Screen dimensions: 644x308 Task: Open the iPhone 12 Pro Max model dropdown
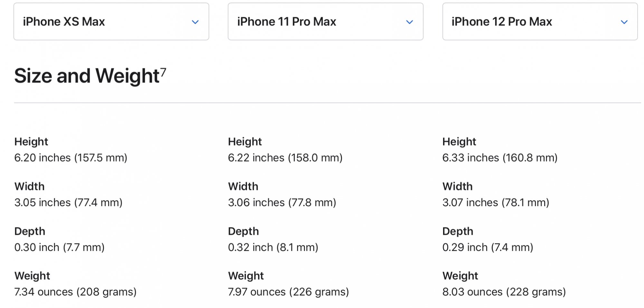click(x=540, y=22)
